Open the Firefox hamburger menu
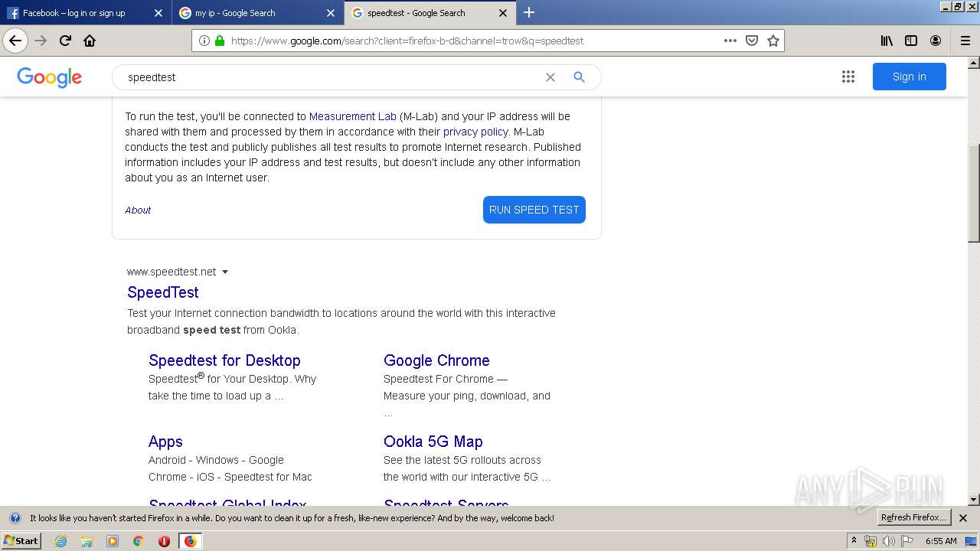This screenshot has height=551, width=980. click(965, 41)
